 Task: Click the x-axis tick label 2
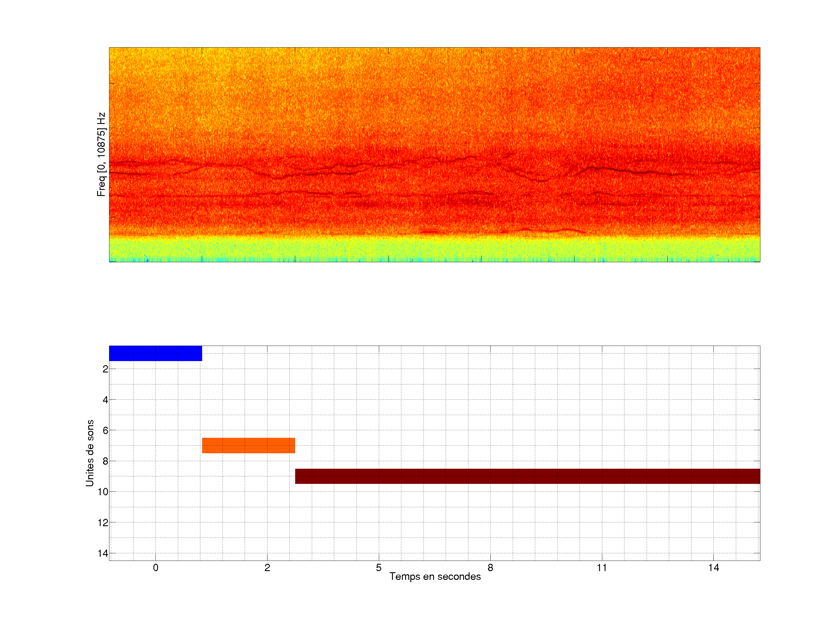(x=267, y=568)
